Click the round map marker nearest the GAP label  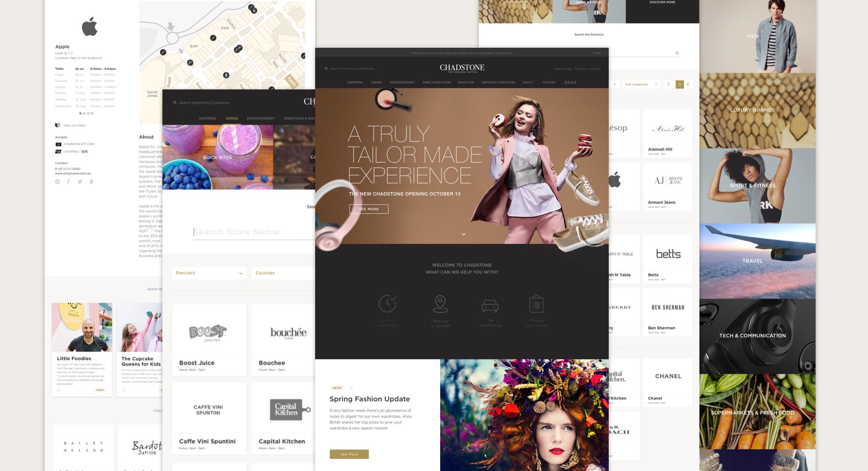coord(190,63)
